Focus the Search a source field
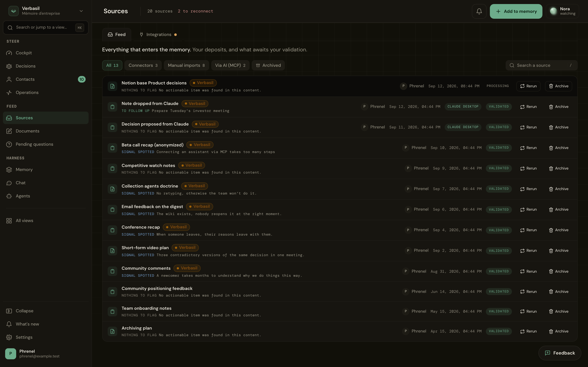This screenshot has height=367, width=588. tap(541, 65)
